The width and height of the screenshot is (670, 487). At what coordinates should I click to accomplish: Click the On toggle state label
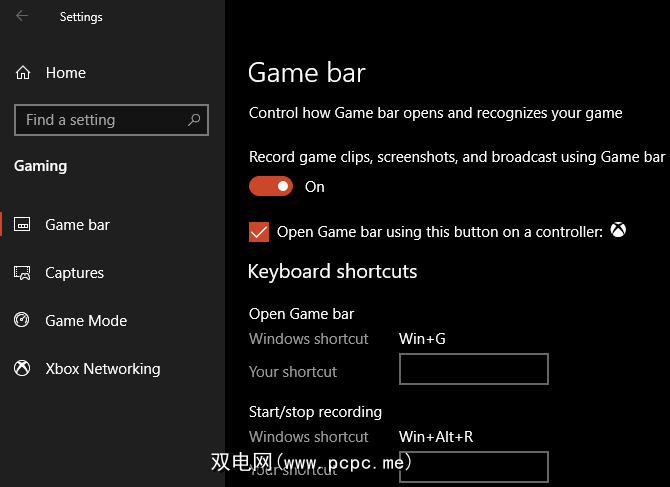(x=314, y=187)
